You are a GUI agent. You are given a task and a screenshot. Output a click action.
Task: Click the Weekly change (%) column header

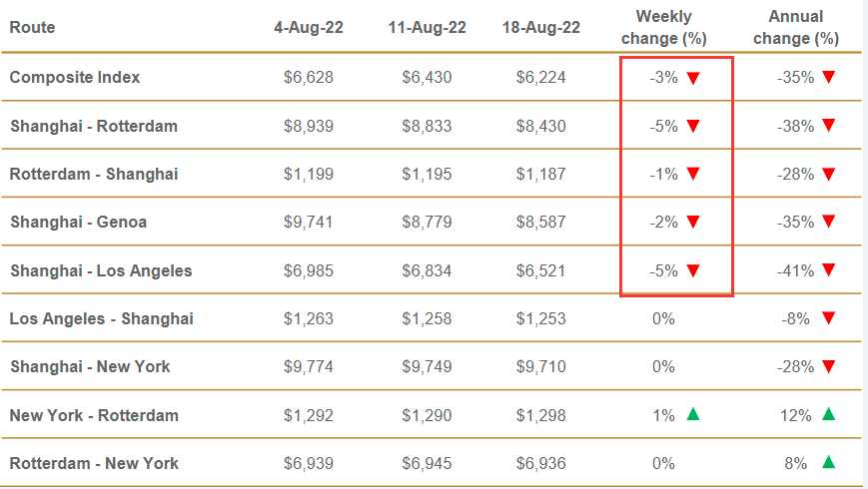point(663,28)
